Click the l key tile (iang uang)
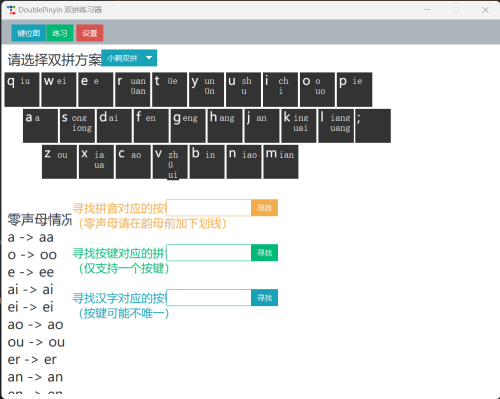500x399 pixels. pos(336,126)
